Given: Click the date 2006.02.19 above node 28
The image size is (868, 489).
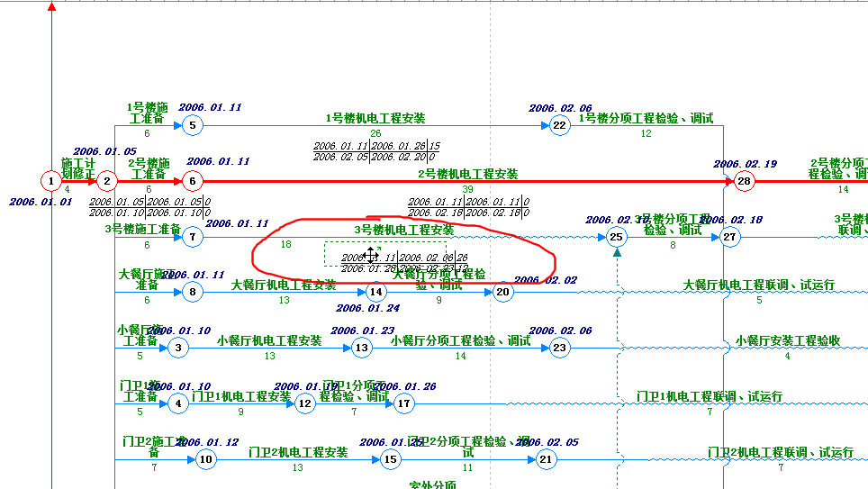Looking at the screenshot, I should click(x=746, y=165).
